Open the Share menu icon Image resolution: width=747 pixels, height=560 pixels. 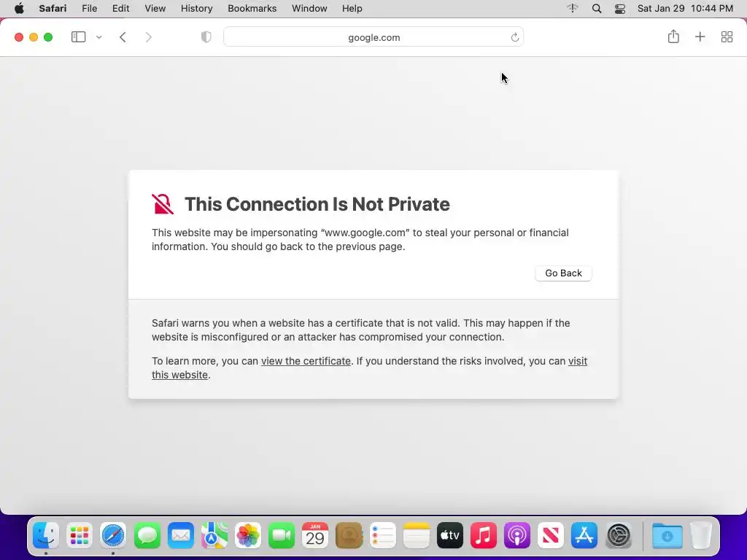[x=673, y=36]
